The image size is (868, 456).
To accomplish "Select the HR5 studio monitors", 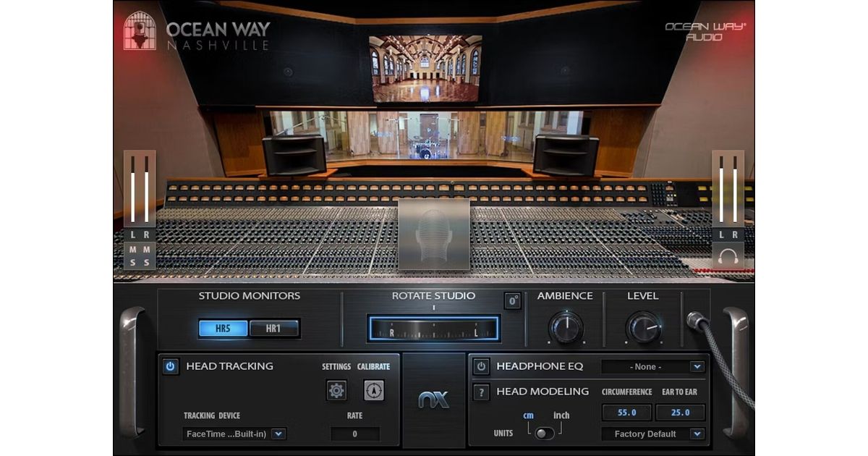I will click(x=224, y=329).
